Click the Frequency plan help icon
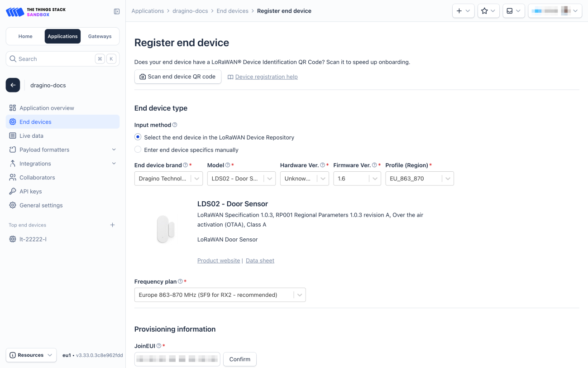 (x=180, y=281)
